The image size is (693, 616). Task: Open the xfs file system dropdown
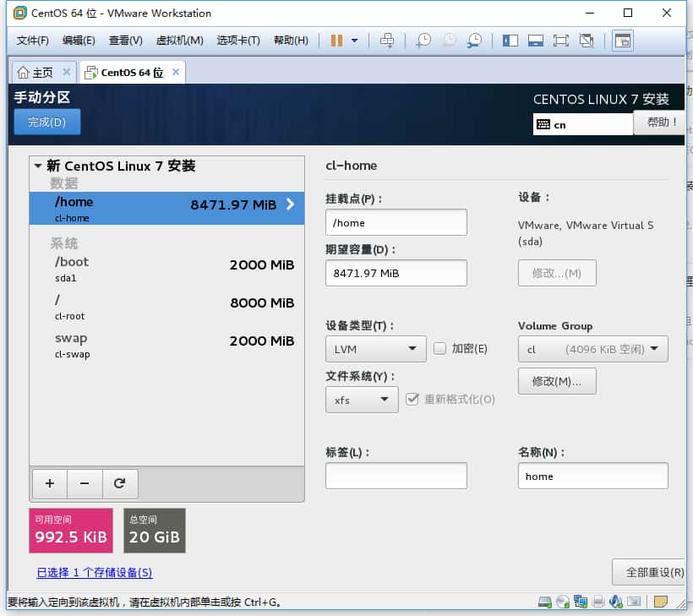361,399
